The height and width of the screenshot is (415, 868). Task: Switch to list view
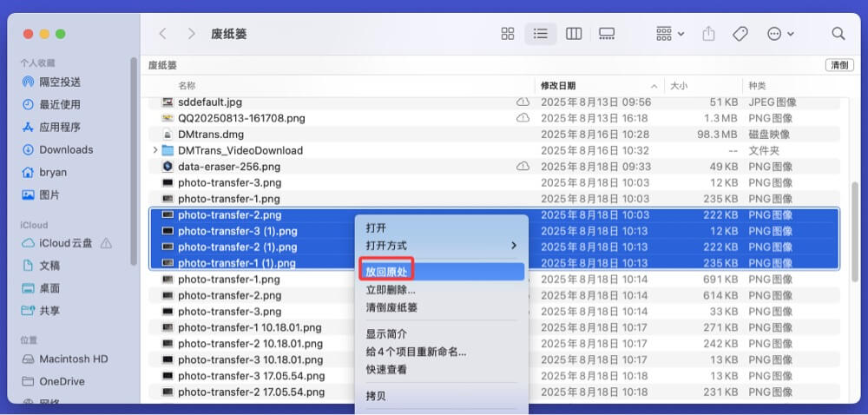coord(540,34)
